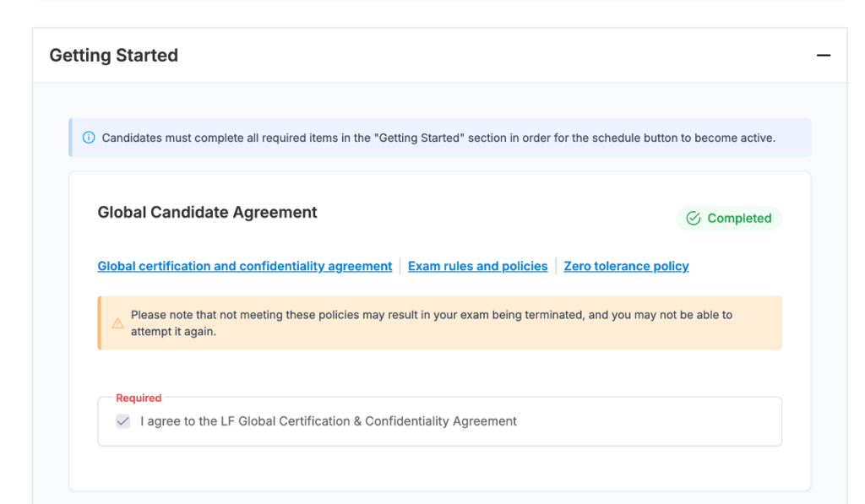The width and height of the screenshot is (865, 504).
Task: Open the Zero tolerance policy link
Action: [x=626, y=266]
